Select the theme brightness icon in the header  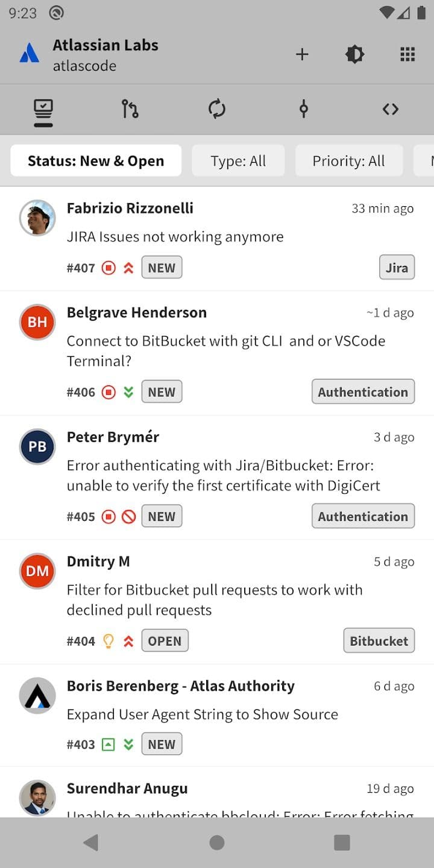354,54
